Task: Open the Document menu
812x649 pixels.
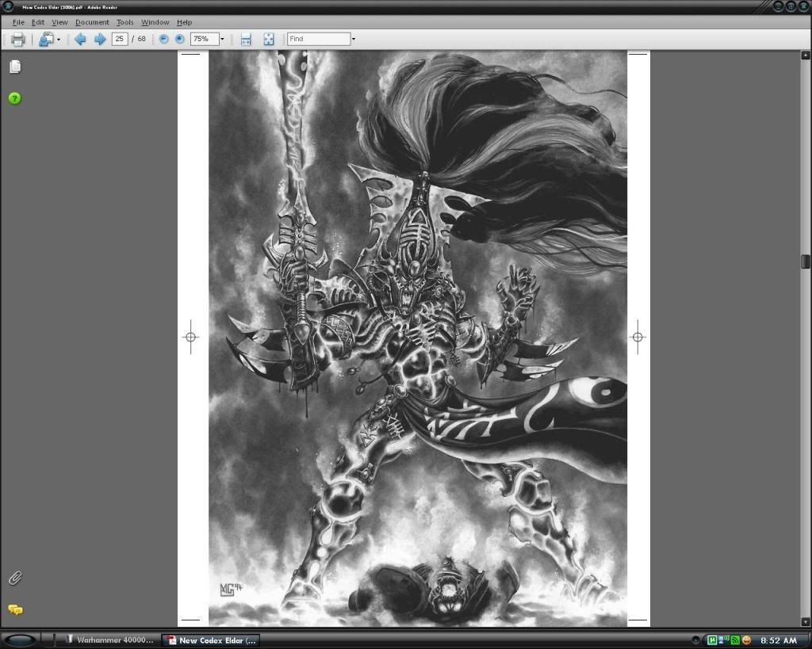Action: tap(92, 22)
